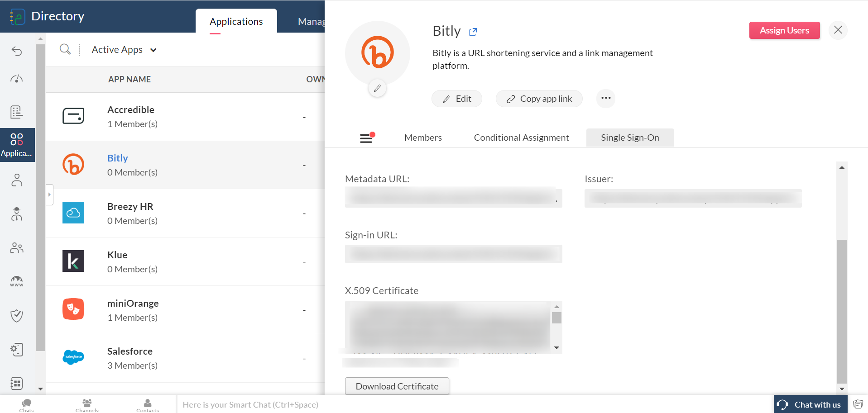Viewport: 868px width, 413px height.
Task: Click the Sign-in URL field
Action: coord(454,254)
